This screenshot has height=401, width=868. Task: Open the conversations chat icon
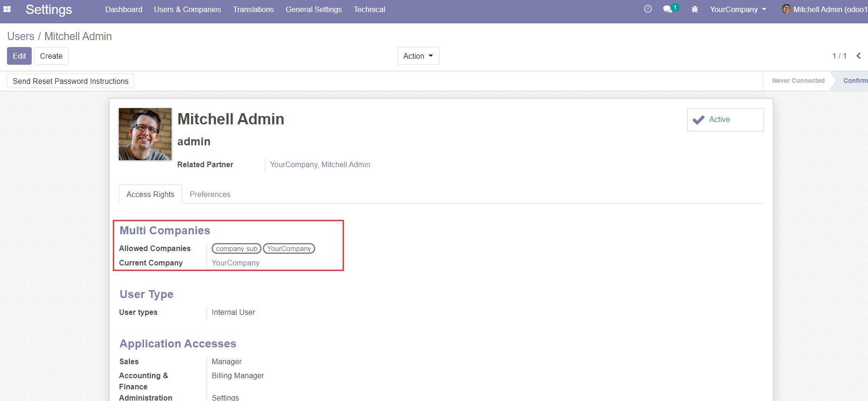point(668,9)
